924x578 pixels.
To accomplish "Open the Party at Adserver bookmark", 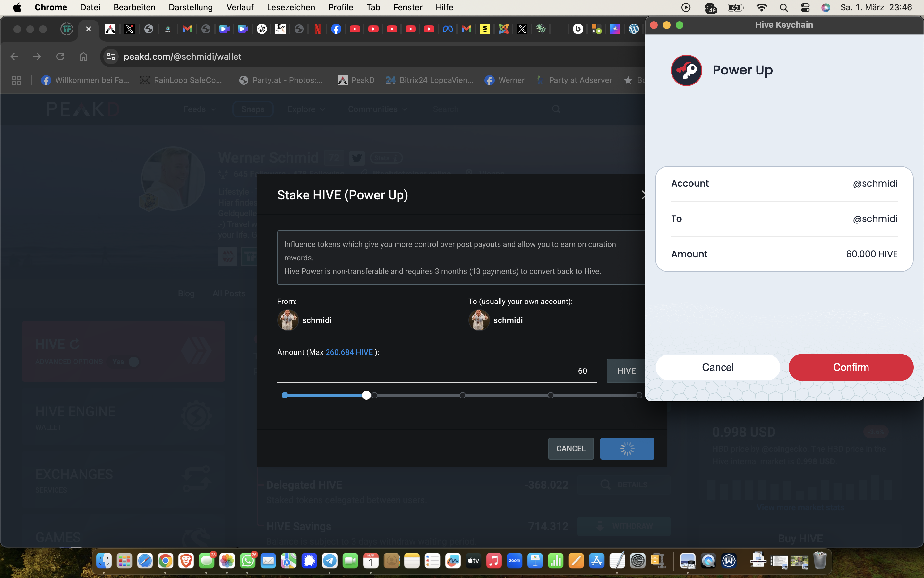I will pyautogui.click(x=574, y=80).
